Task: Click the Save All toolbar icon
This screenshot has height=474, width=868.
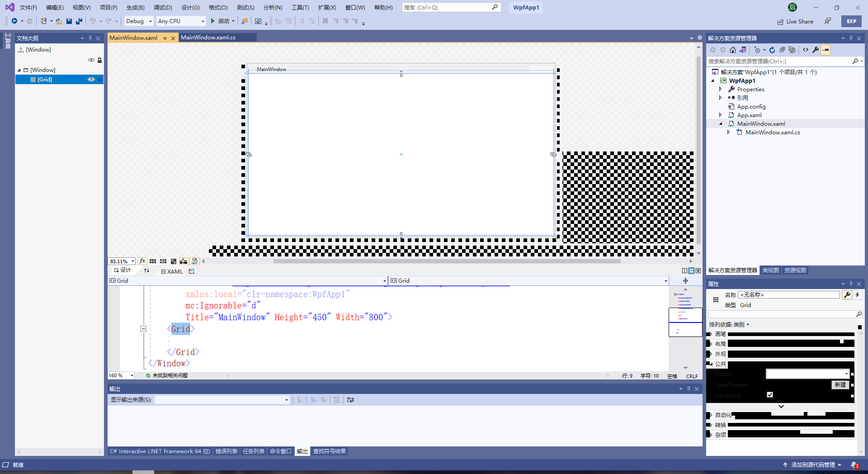Action: pos(79,21)
